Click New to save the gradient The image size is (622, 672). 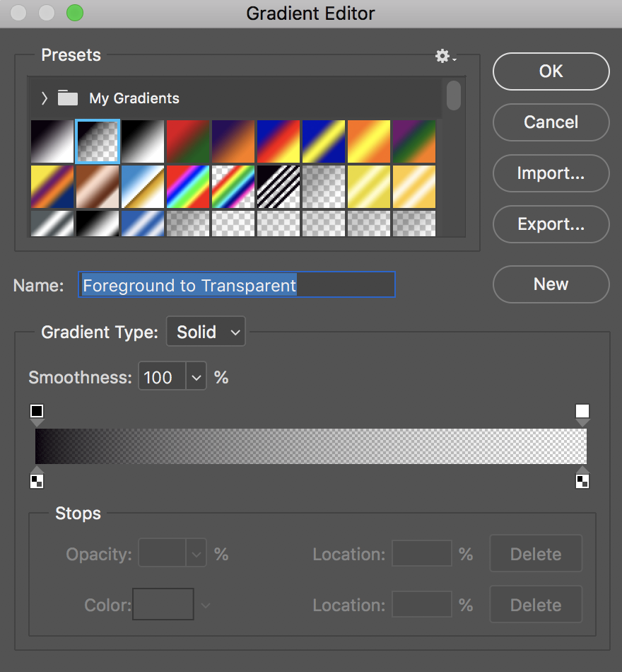[551, 284]
